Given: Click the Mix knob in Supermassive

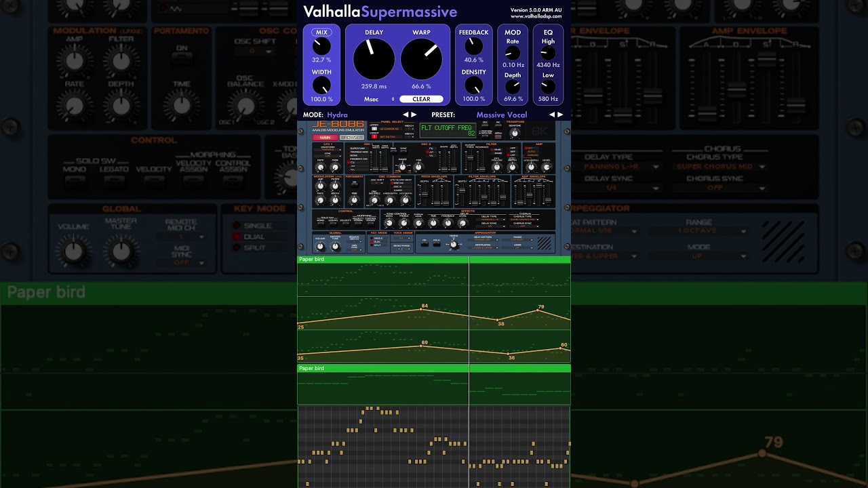Looking at the screenshot, I should click(x=321, y=46).
